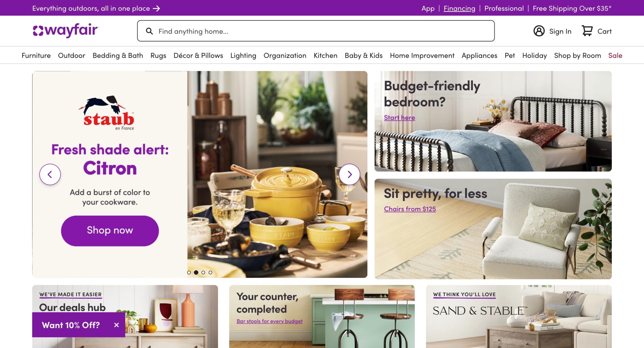This screenshot has width=644, height=348.
Task: Open the Financing link
Action: coord(459,9)
